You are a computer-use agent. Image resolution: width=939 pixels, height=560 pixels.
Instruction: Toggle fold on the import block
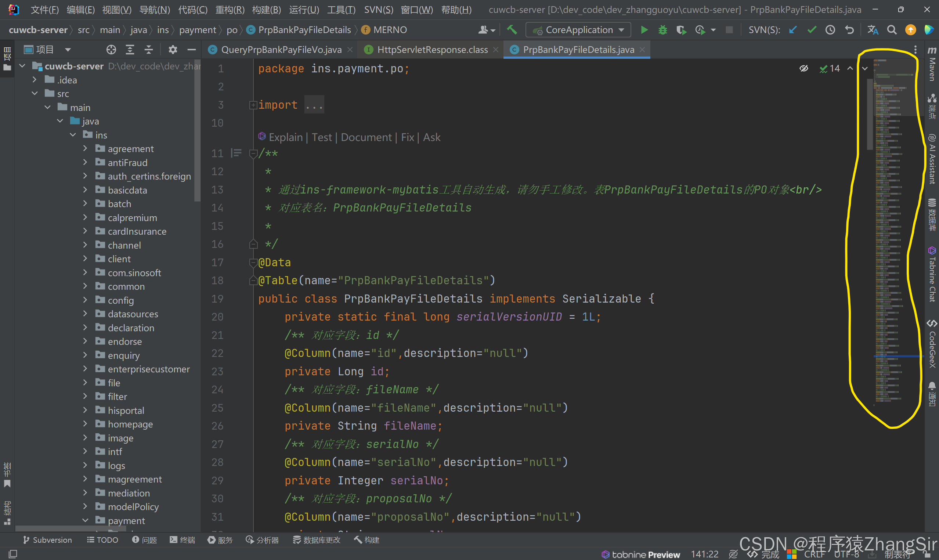[253, 105]
